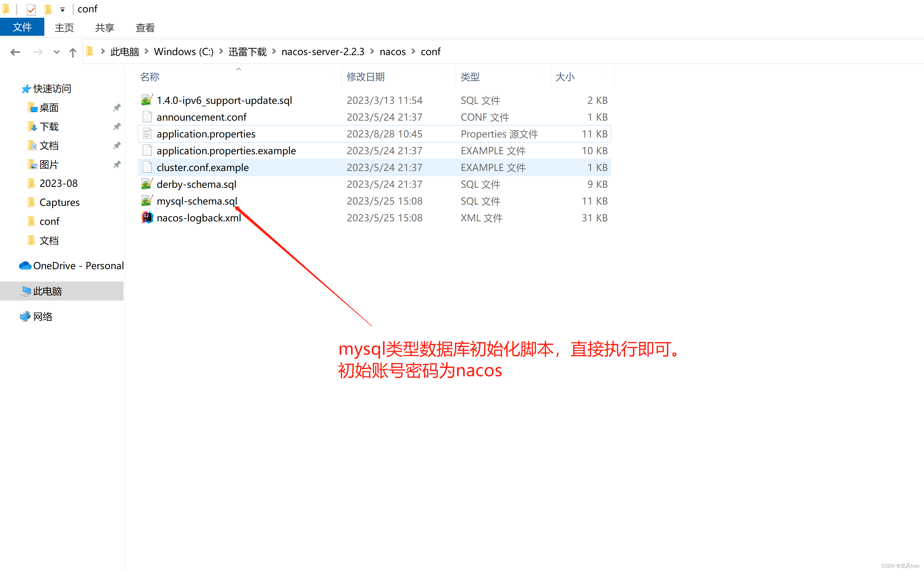Expand chevron after nacos-server-2.2.3 in breadcrumb

pyautogui.click(x=372, y=51)
